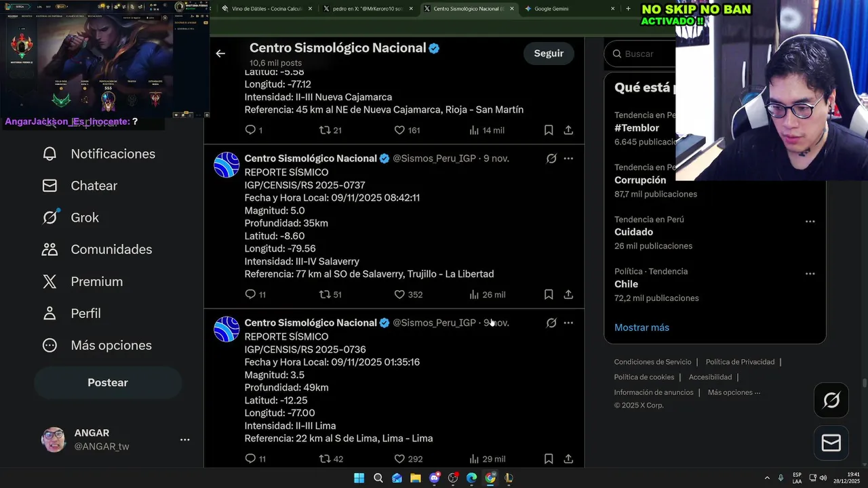Reply to the 2025-0737 Salaverry post
The image size is (868, 488).
coord(255,294)
